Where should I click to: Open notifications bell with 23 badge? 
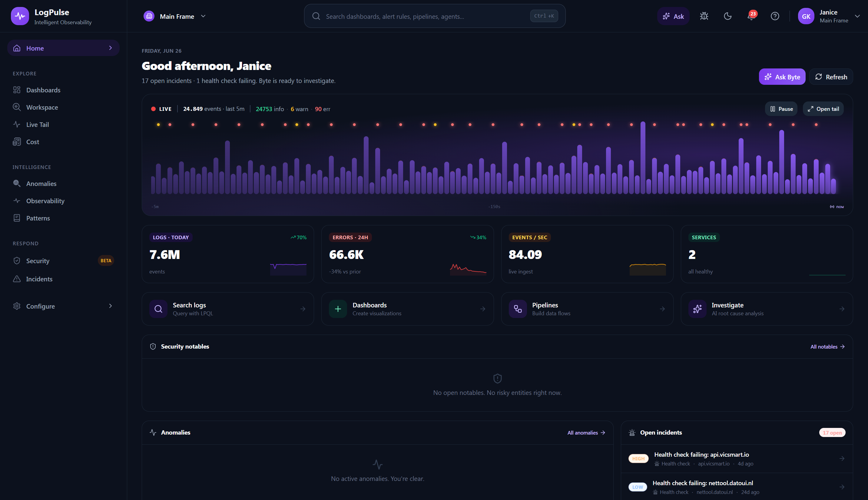751,16
